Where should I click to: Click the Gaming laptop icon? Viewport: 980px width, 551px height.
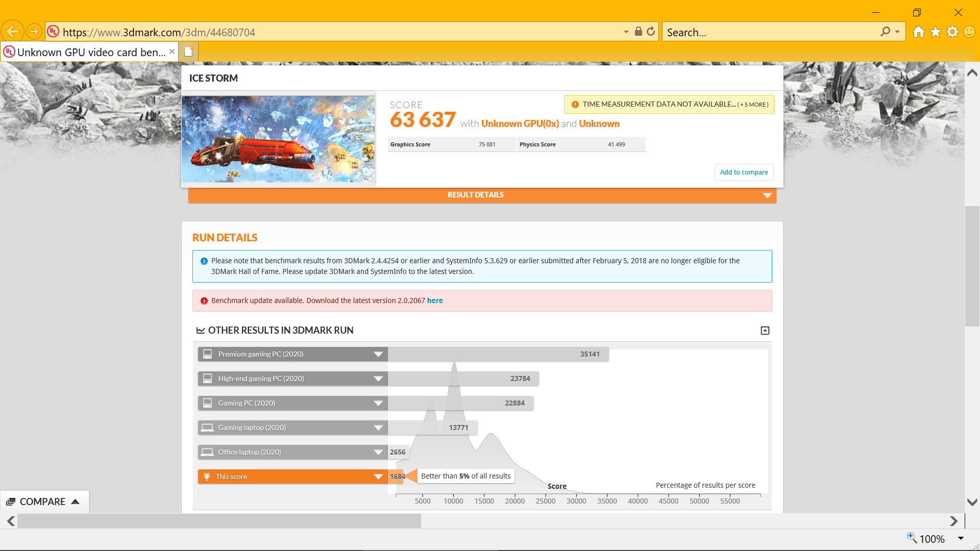point(207,428)
